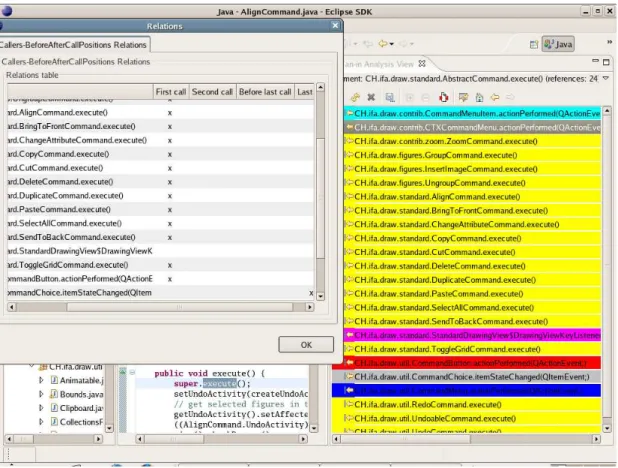The height and width of the screenshot is (468, 618).
Task: Select ZoomCommand.execute() in Fan-in list
Action: (x=472, y=141)
